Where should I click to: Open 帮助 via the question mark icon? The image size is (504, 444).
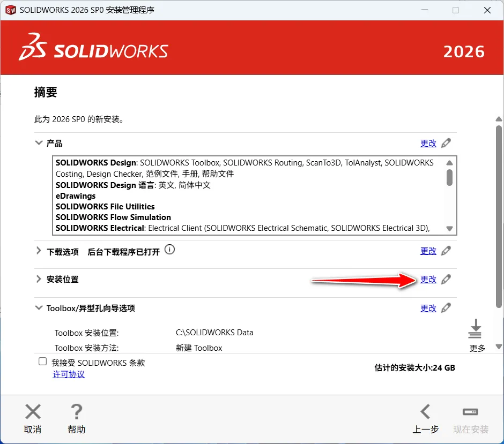pos(77,411)
